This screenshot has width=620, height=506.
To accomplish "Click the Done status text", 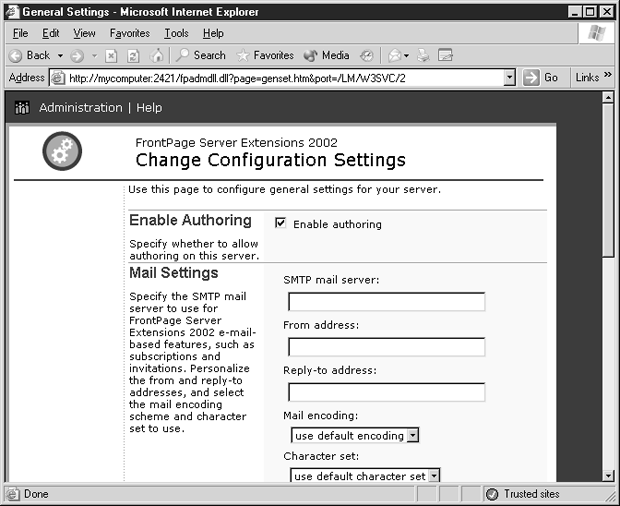I will coord(36,494).
